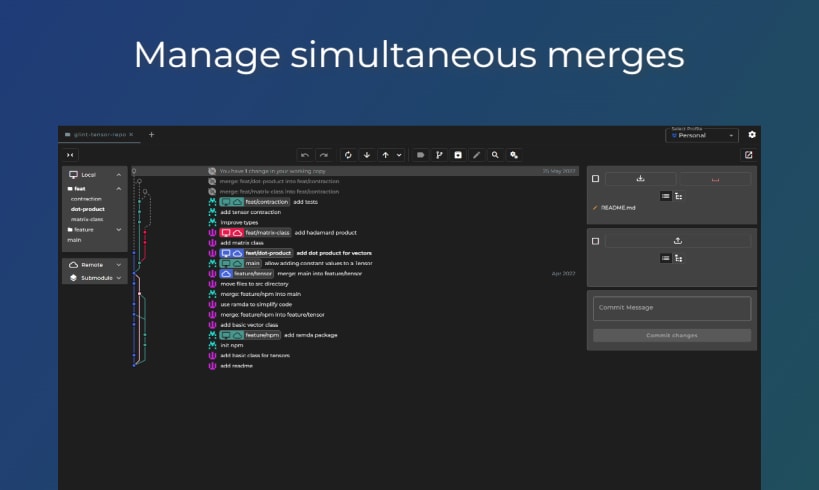Viewport: 819px width, 490px height.
Task: Click the undo arrow in the toolbar
Action: point(305,155)
